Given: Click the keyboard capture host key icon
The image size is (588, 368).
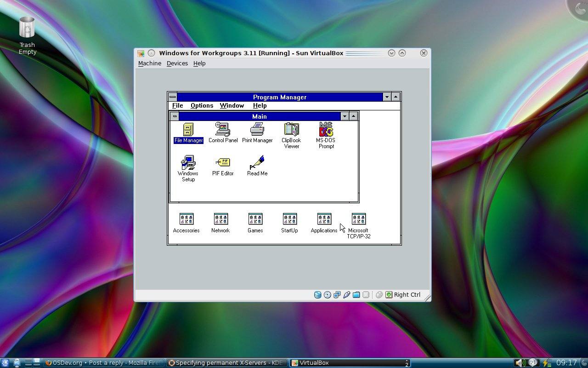Looking at the screenshot, I should (x=389, y=295).
